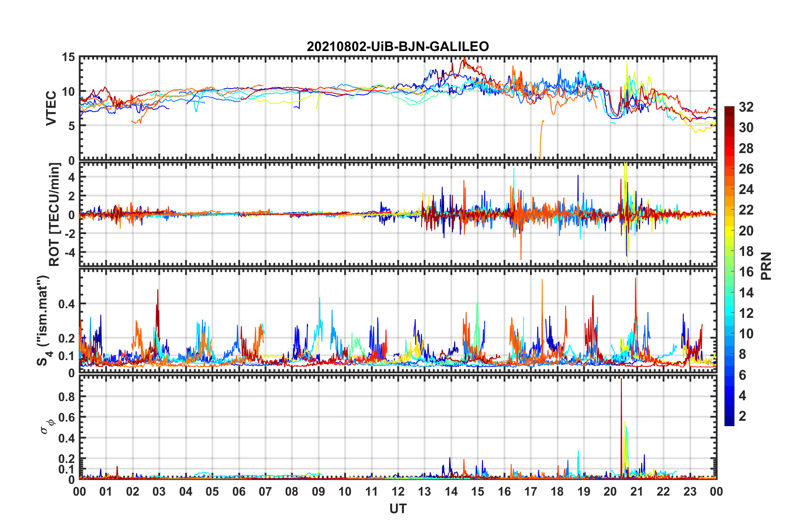Click the colorbar tick label 10
This screenshot has height=532, width=796.
click(746, 334)
